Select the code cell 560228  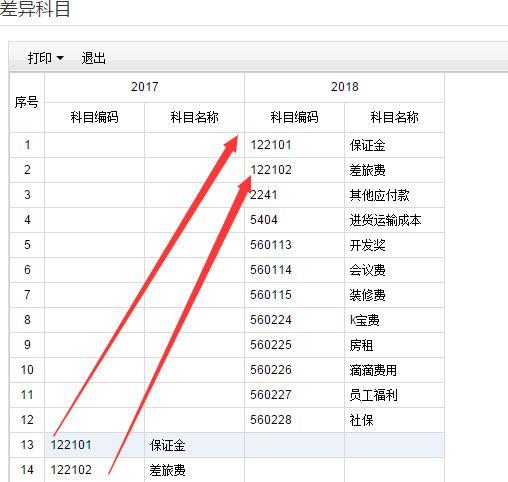tap(294, 420)
